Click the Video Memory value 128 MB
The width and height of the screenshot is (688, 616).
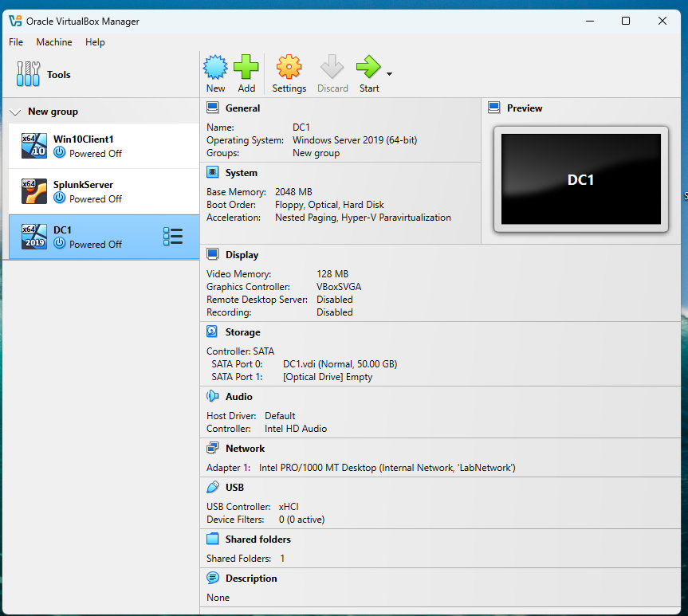tap(332, 274)
